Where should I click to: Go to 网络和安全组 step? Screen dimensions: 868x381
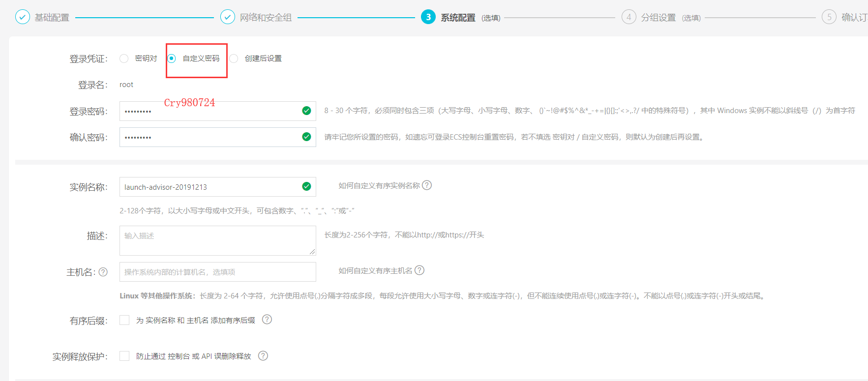coord(266,18)
